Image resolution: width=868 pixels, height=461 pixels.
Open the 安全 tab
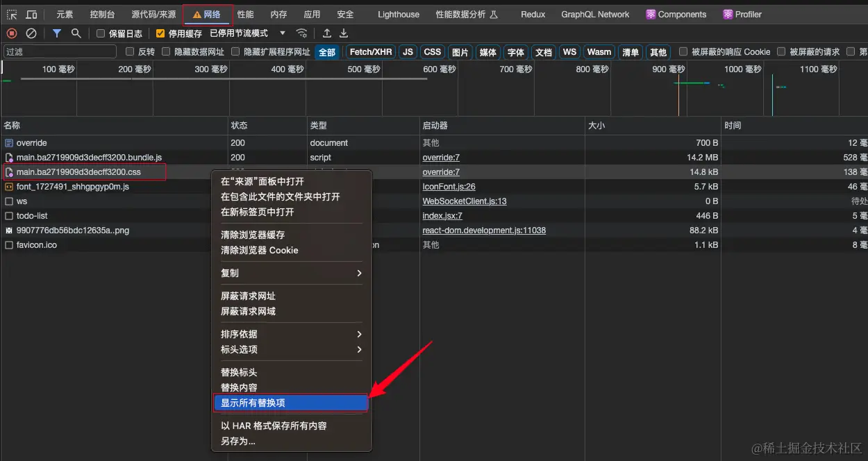click(345, 15)
